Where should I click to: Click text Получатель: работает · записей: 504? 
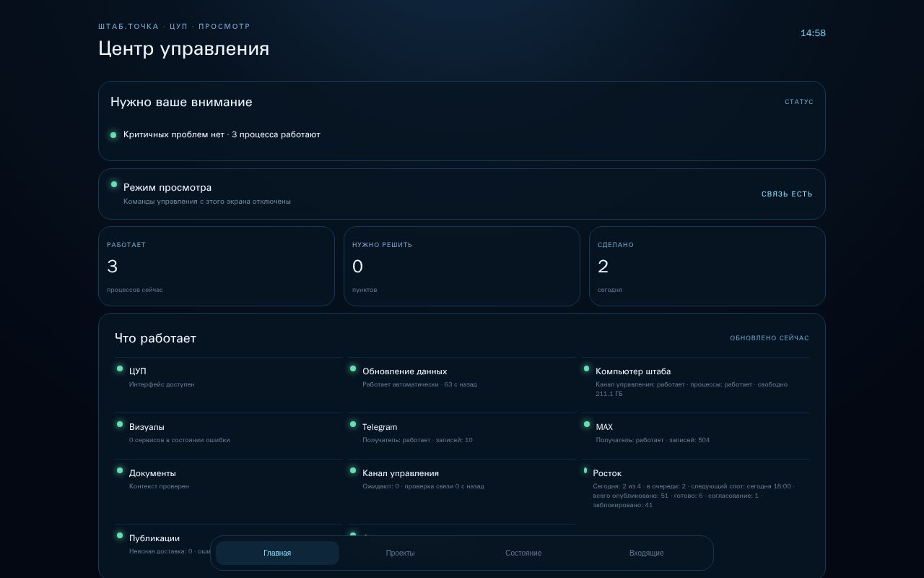(653, 440)
